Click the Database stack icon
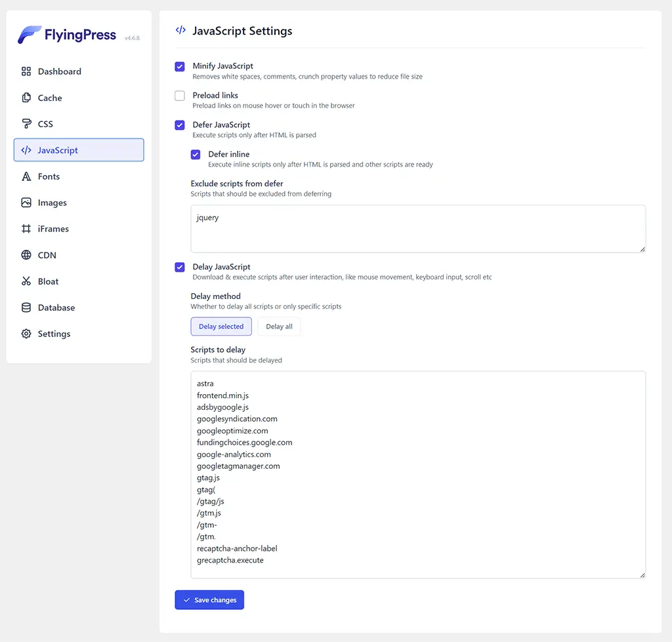This screenshot has width=672, height=642. [27, 308]
